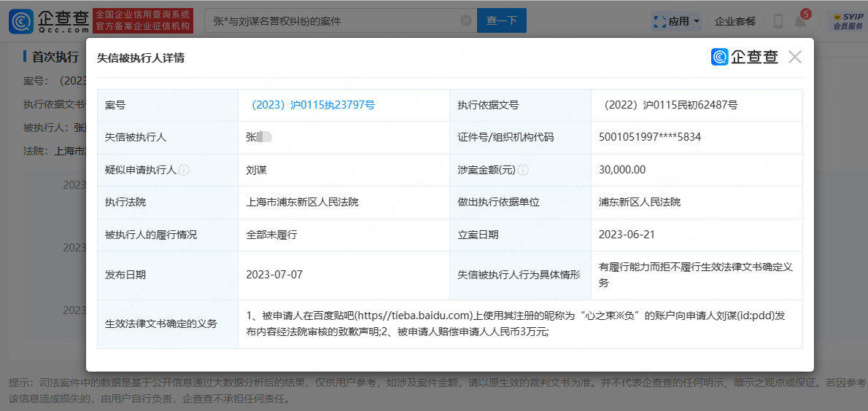Click the red 全国企业信用查询系统 banner
Screen dimensions: 868x411
click(x=143, y=21)
